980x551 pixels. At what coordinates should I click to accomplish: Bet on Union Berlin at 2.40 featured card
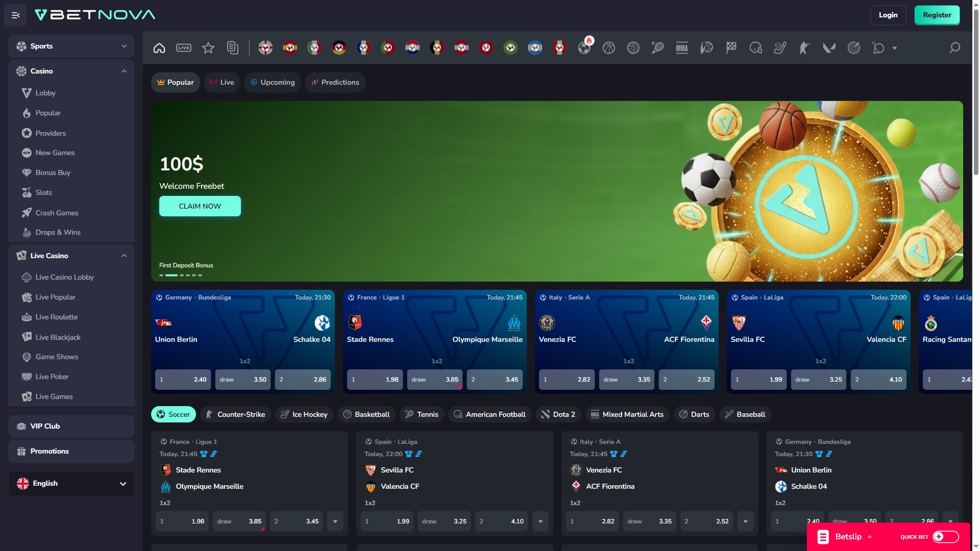tap(183, 380)
